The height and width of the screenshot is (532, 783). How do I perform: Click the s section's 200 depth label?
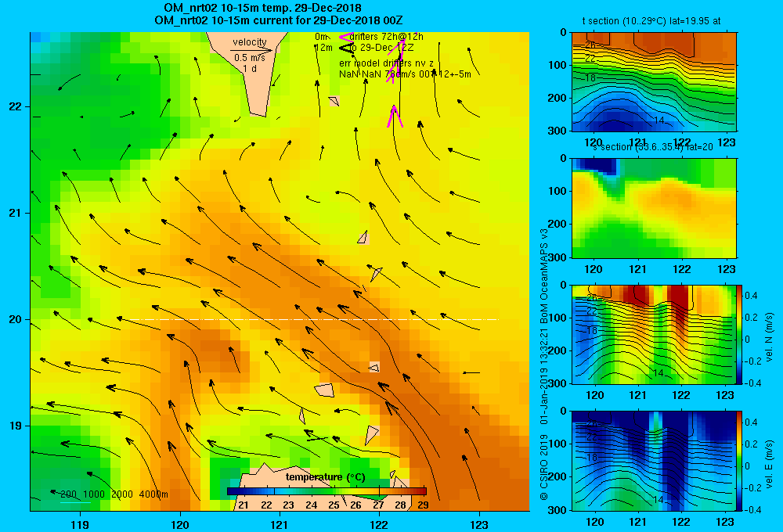[x=557, y=224]
